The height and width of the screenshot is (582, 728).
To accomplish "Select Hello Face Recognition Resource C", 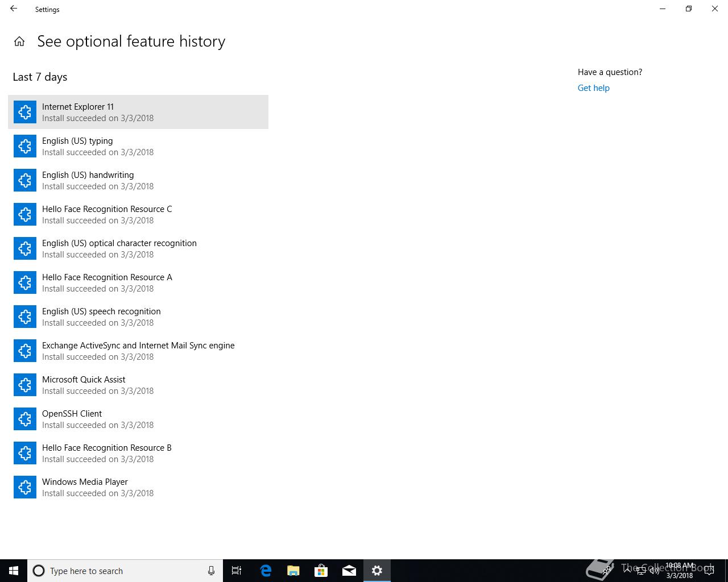I will (x=138, y=214).
